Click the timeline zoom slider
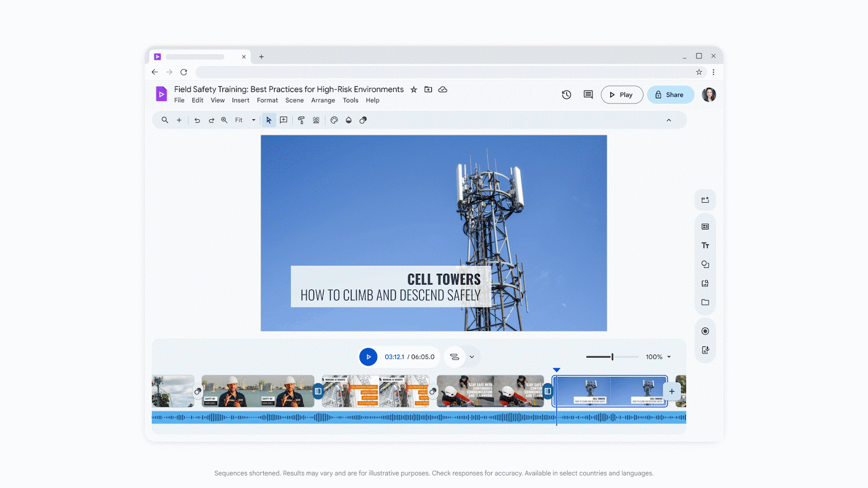This screenshot has width=868, height=488. tap(612, 357)
